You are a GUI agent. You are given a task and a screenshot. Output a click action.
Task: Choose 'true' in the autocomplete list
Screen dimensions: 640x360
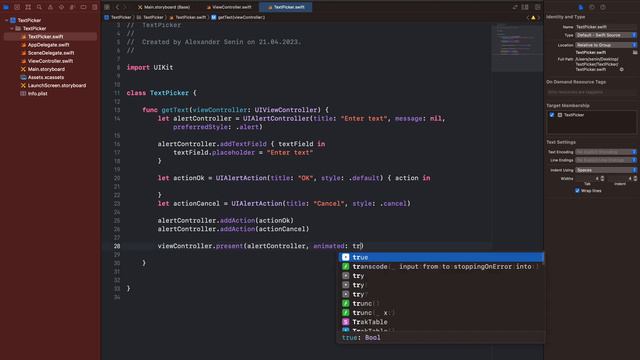441,257
